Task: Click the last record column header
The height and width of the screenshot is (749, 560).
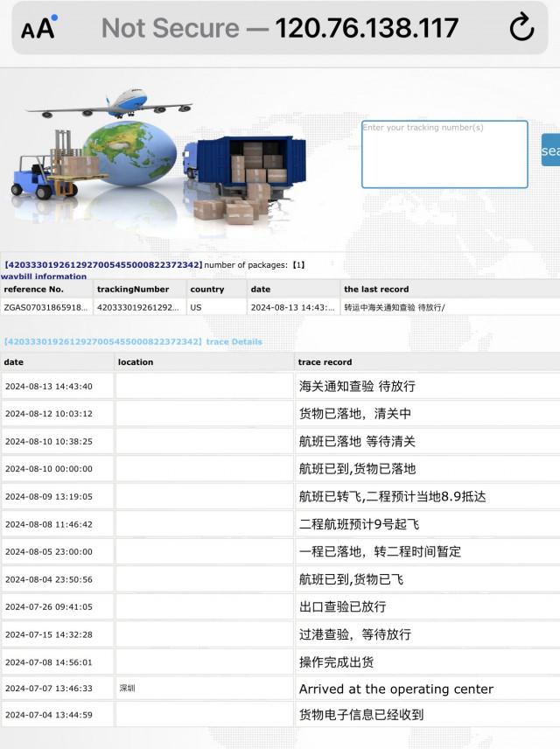Action: [x=376, y=289]
